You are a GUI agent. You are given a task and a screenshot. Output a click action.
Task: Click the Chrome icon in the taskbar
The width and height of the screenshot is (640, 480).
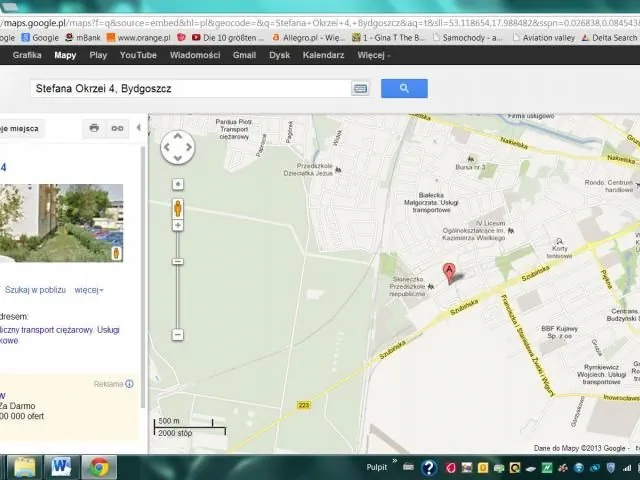[99, 467]
